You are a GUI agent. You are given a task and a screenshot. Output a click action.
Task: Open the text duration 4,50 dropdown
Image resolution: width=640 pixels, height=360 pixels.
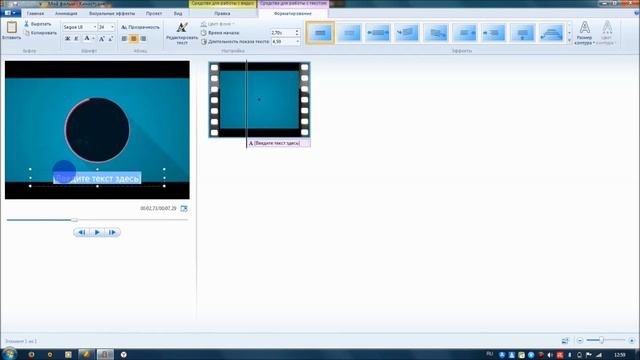(x=297, y=42)
